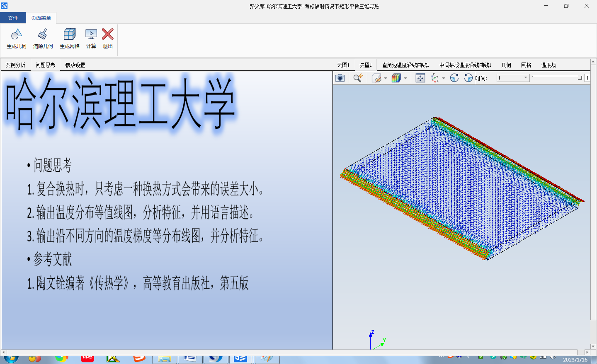Screen dimensions: 597x364
Task: Open Chrome browser from the taskbar
Action: coord(61,359)
